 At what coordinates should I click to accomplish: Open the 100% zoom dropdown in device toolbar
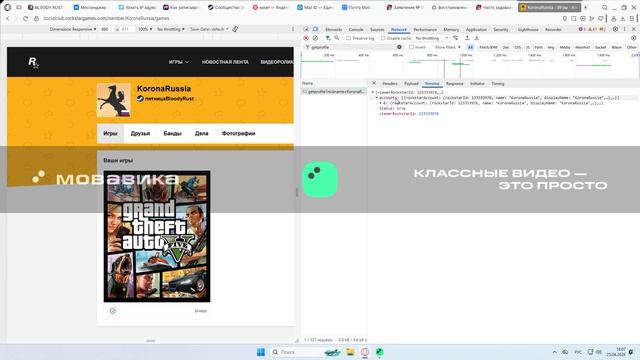click(x=145, y=29)
